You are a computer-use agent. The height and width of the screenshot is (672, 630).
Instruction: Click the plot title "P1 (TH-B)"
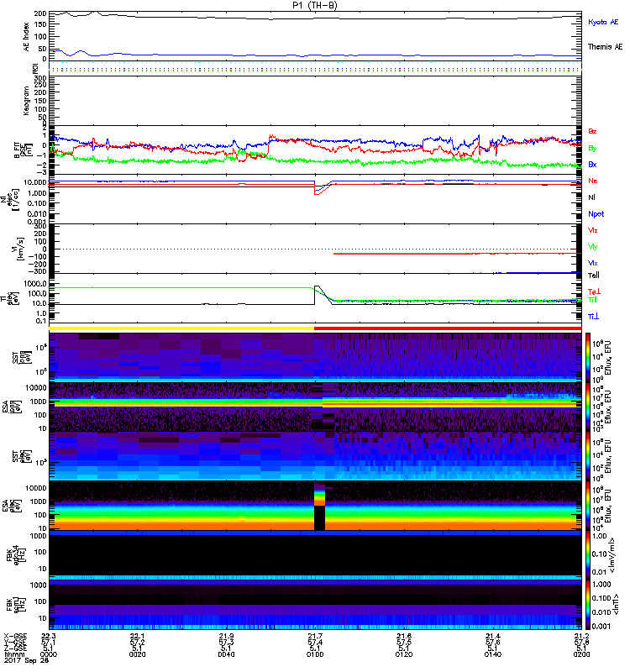314,5
